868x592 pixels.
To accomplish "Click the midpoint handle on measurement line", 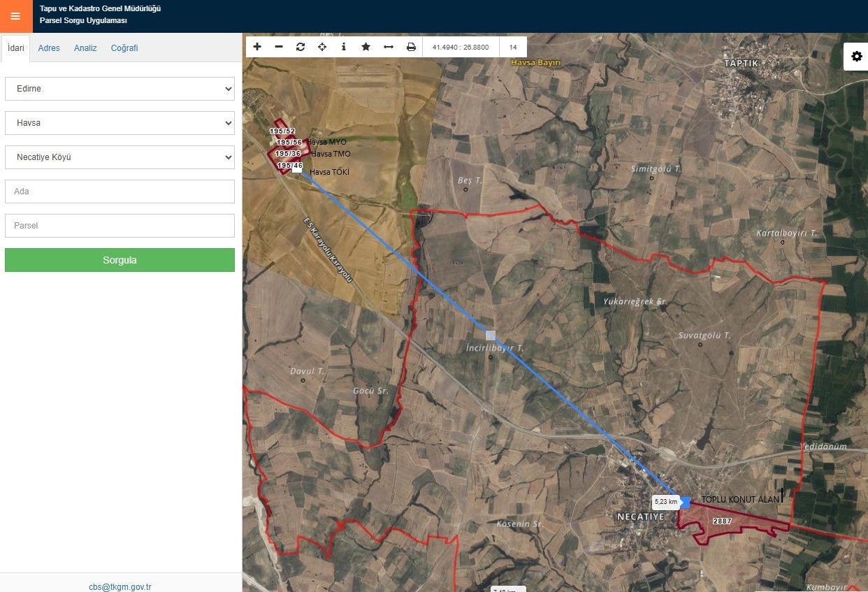I will 491,335.
